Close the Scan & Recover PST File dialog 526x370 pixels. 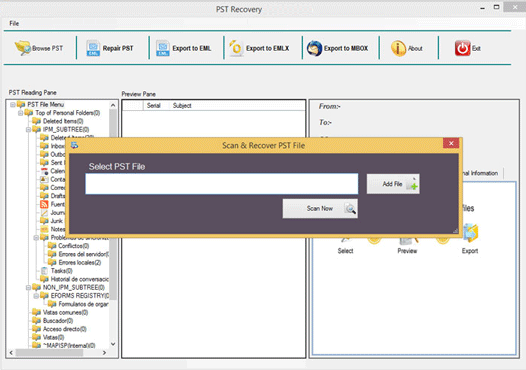pos(451,143)
